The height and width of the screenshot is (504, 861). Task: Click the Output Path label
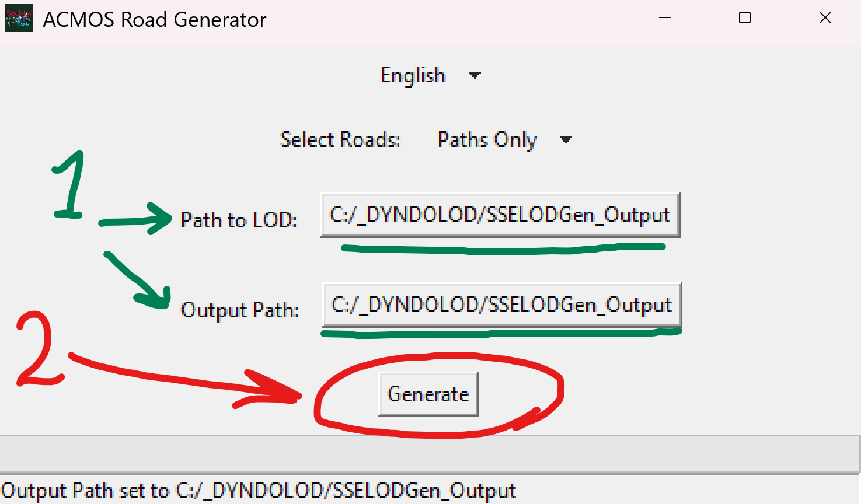pos(239,310)
